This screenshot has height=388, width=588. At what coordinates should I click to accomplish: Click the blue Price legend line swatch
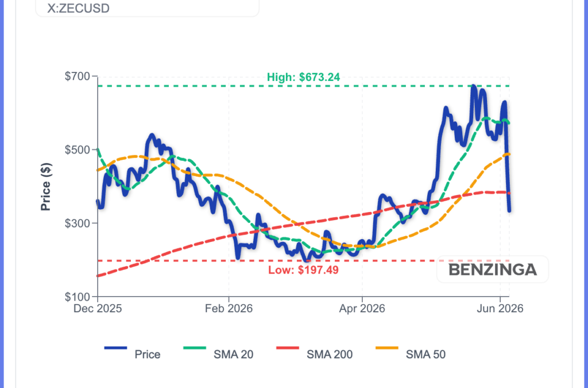[116, 348]
